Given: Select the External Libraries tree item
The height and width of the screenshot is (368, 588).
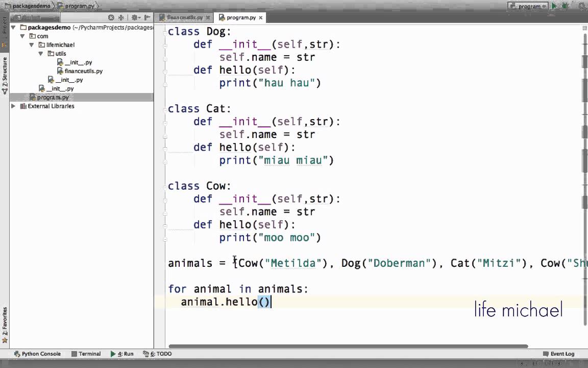Looking at the screenshot, I should tap(47, 106).
